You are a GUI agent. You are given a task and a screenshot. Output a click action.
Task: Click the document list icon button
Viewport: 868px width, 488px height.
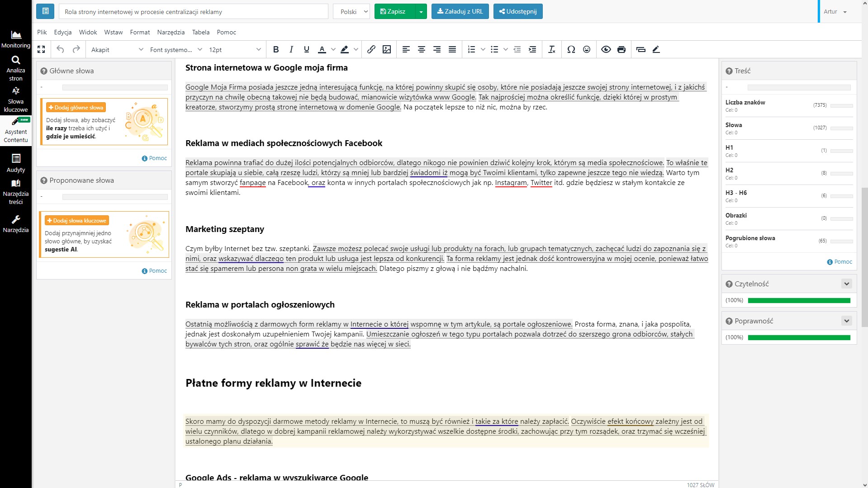point(45,11)
